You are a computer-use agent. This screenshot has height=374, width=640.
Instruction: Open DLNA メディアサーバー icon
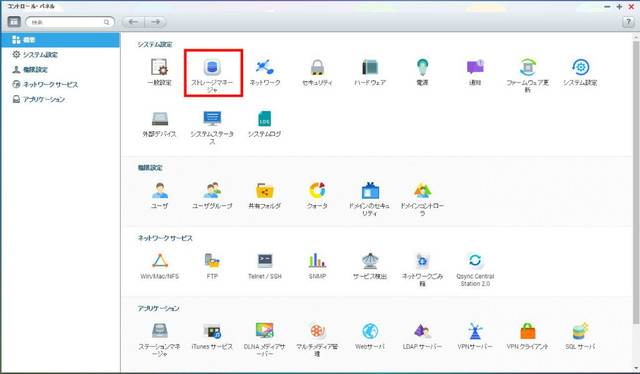[x=265, y=331]
